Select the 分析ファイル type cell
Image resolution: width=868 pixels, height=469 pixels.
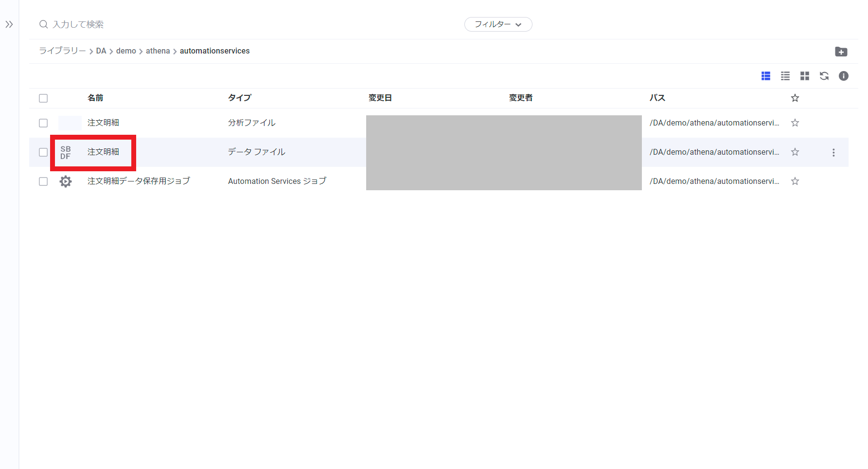point(252,123)
